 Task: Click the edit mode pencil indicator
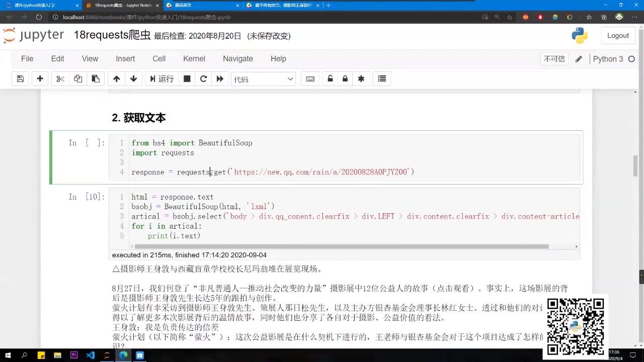click(578, 59)
